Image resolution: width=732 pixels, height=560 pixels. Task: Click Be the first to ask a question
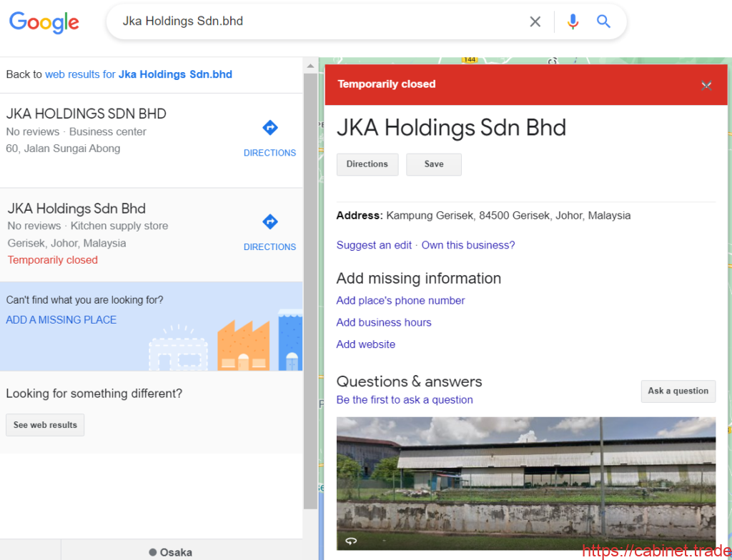pyautogui.click(x=404, y=399)
